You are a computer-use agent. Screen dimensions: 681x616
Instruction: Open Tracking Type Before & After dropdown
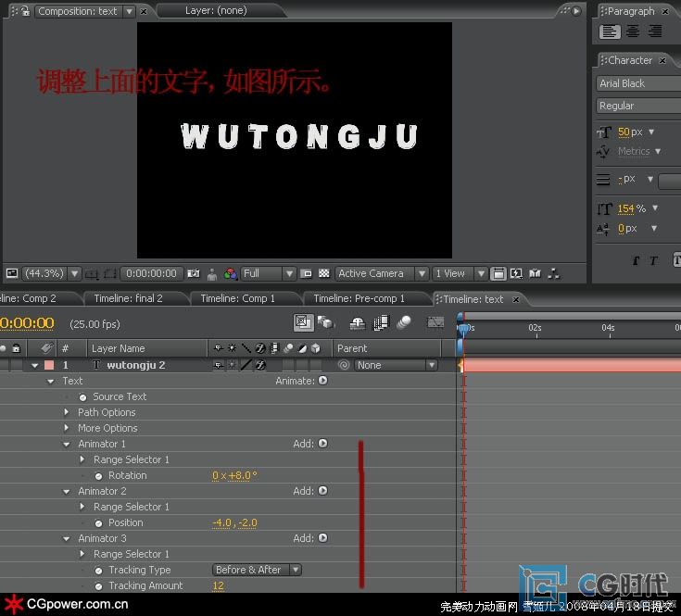[257, 570]
